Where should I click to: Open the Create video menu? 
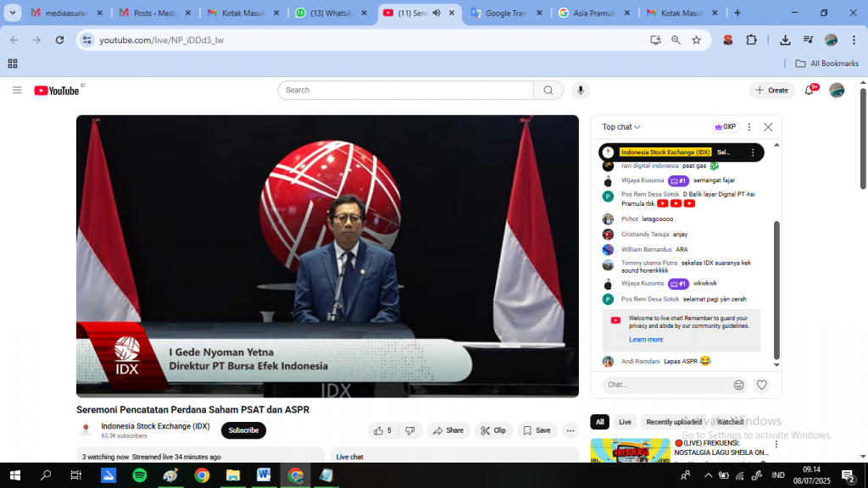(x=771, y=90)
